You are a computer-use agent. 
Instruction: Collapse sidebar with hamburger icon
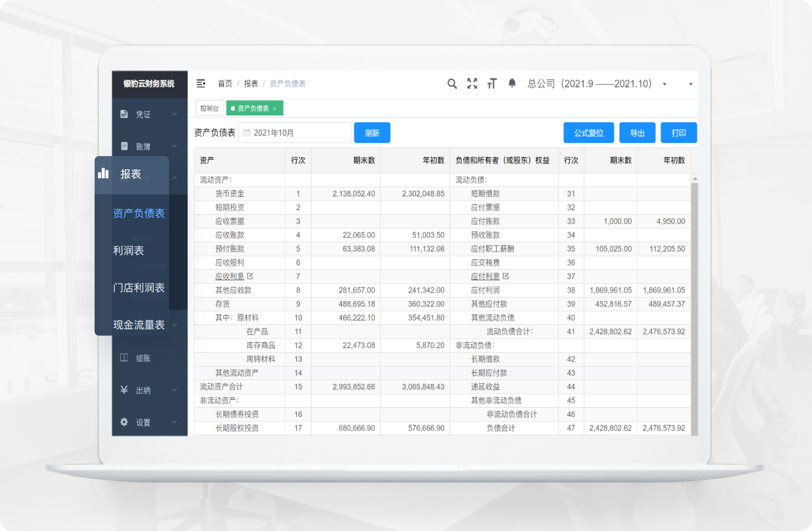pyautogui.click(x=201, y=83)
